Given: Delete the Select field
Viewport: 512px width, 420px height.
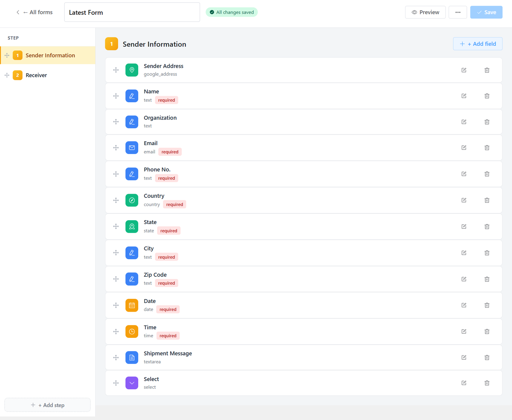Looking at the screenshot, I should tap(487, 383).
